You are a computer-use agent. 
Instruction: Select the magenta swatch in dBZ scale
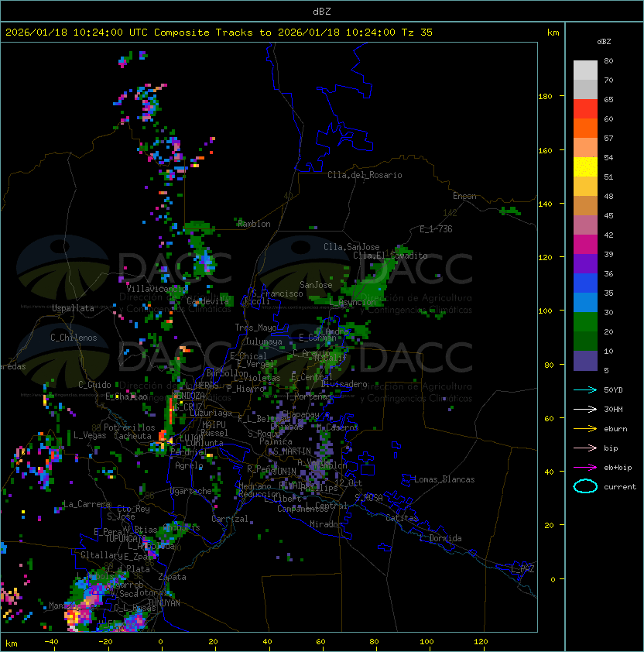pyautogui.click(x=585, y=245)
